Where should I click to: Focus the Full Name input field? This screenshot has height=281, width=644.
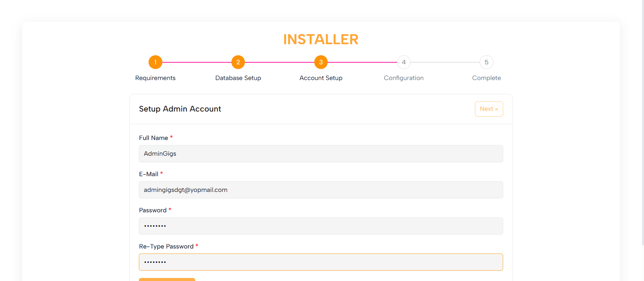tap(321, 154)
